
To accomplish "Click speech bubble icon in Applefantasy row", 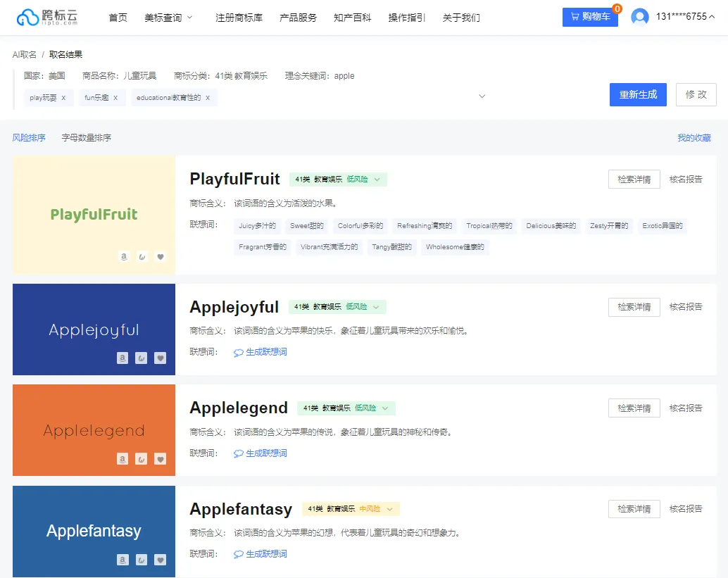I will click(x=238, y=554).
